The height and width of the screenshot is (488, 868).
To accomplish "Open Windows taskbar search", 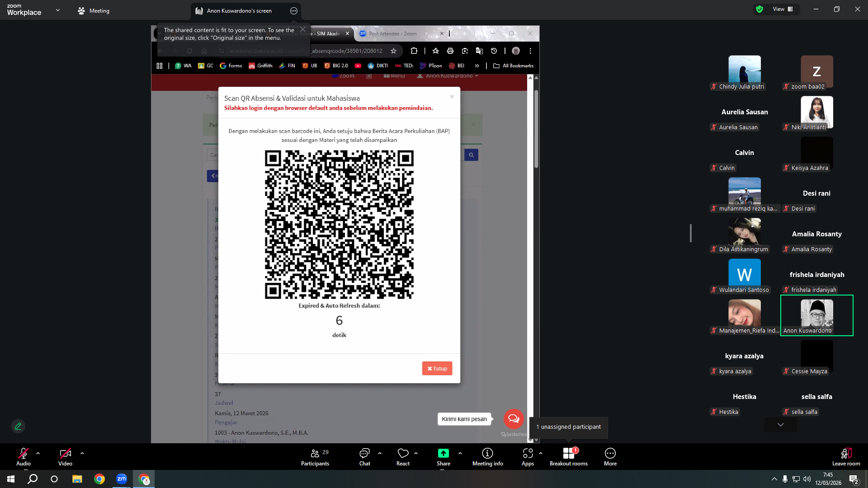I will pos(33,479).
